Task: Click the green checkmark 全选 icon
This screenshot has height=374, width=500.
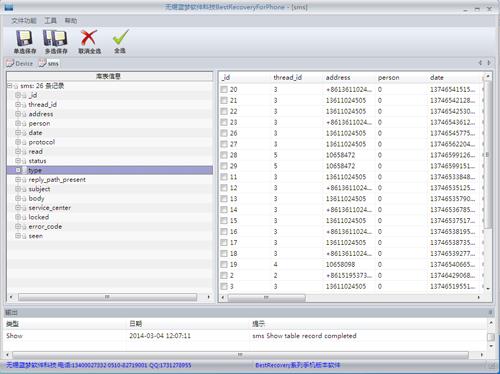Action: [x=120, y=37]
